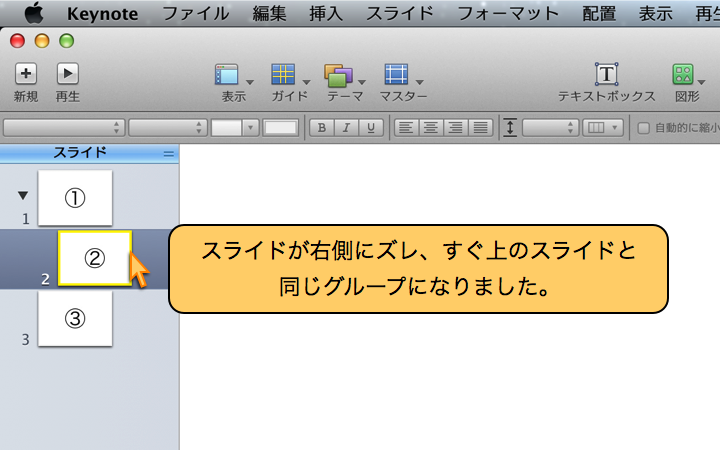Select slide thumbnail ③
The width and height of the screenshot is (720, 450).
[75, 319]
